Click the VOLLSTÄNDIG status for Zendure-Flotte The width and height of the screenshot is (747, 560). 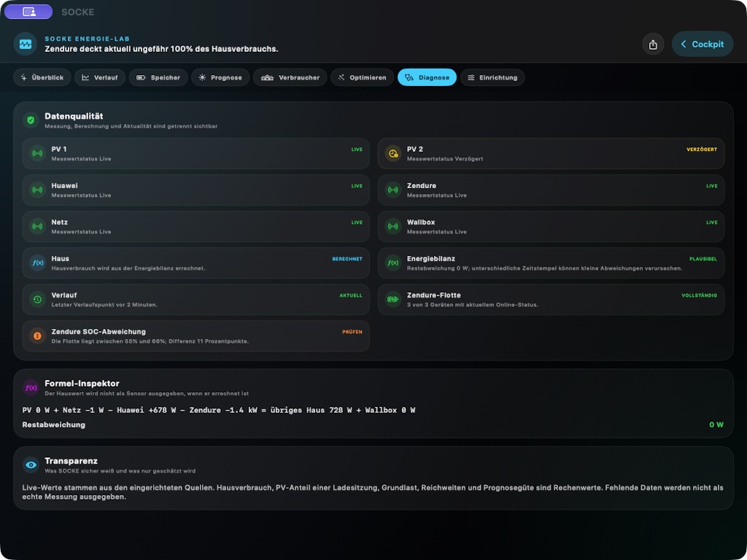[700, 296]
